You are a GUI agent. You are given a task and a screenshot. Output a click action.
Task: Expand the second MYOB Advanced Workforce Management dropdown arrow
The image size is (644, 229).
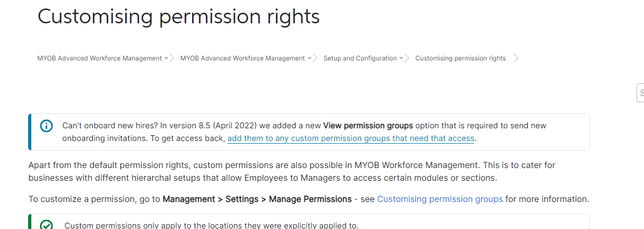click(x=309, y=58)
